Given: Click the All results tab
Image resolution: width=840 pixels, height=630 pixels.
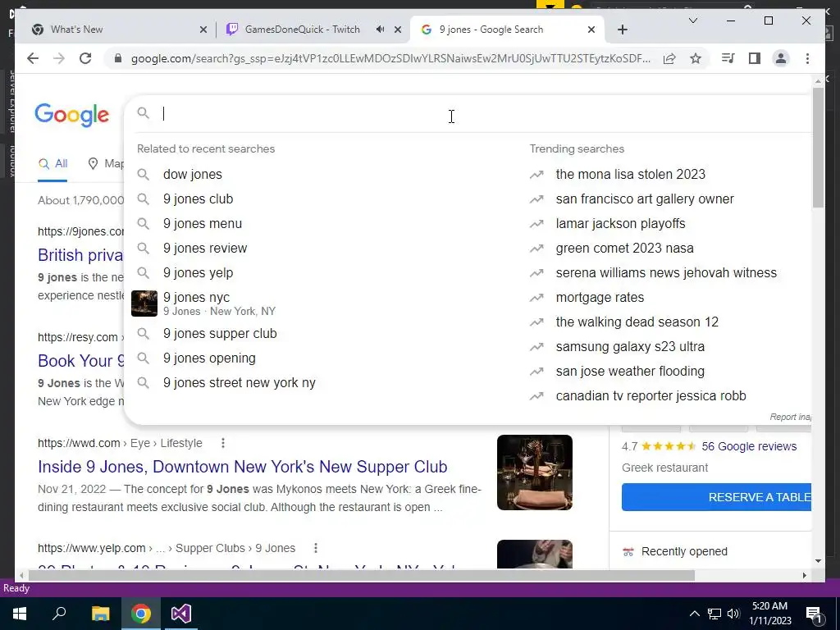Looking at the screenshot, I should click(53, 164).
